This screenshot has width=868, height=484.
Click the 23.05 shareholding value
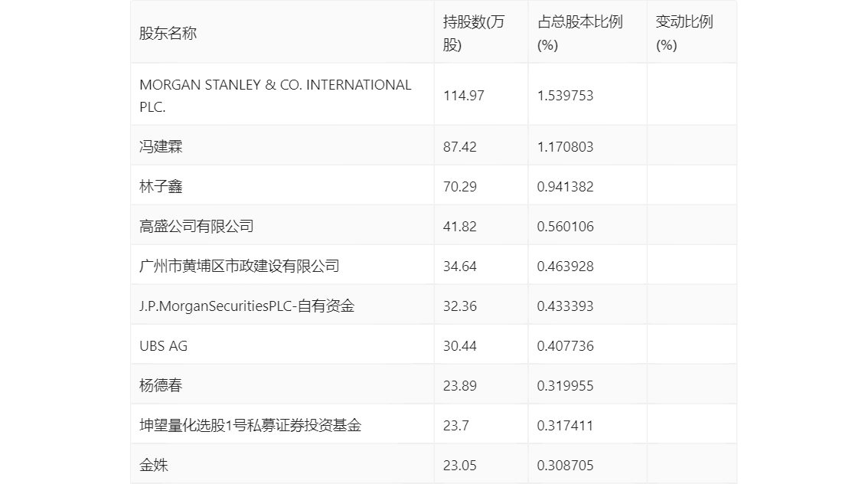click(459, 466)
